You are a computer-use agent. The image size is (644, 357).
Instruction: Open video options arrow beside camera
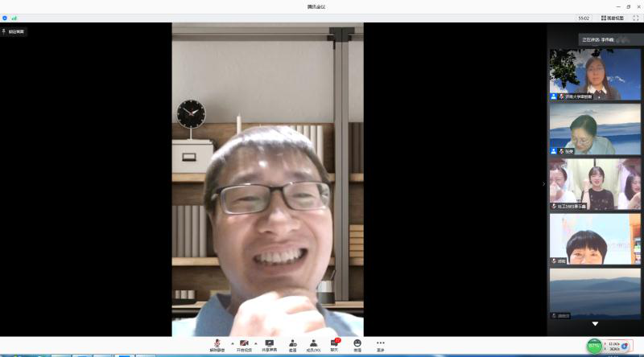coord(256,343)
